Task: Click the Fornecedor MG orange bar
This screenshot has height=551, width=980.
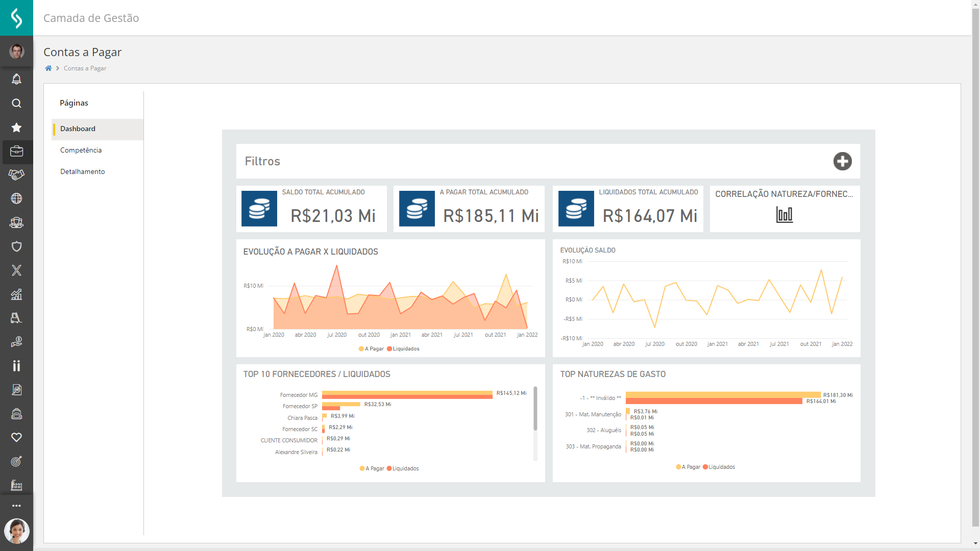Action: tap(407, 397)
